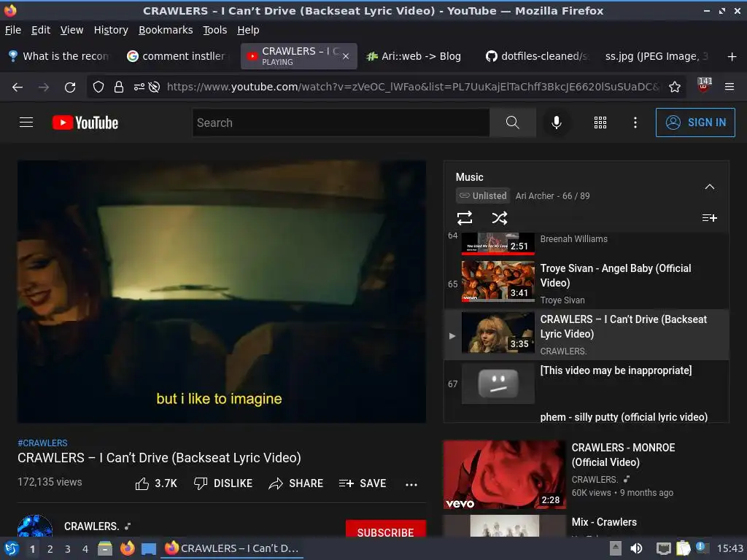
Task: Play the Breenah Williams playlist item
Action: (x=586, y=244)
